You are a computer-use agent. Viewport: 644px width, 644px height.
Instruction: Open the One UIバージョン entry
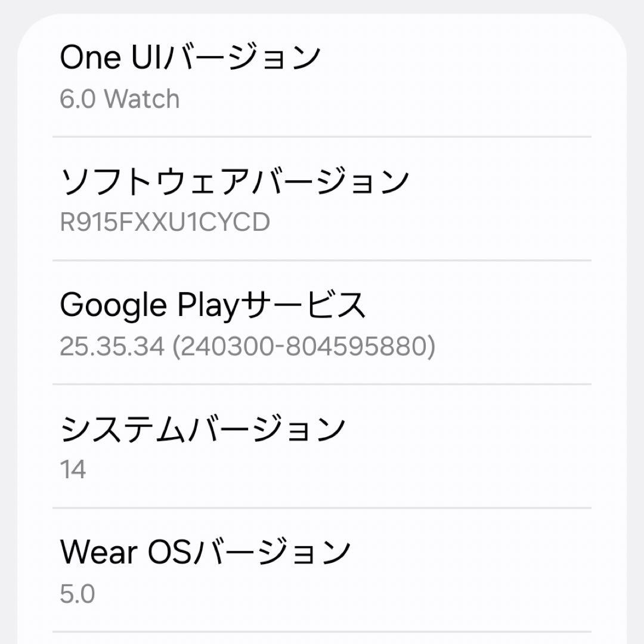click(191, 58)
